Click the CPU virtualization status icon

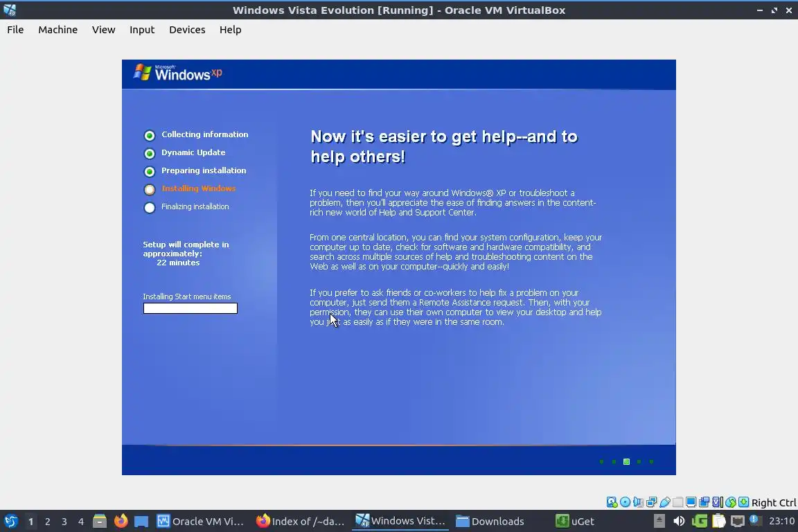click(718, 502)
